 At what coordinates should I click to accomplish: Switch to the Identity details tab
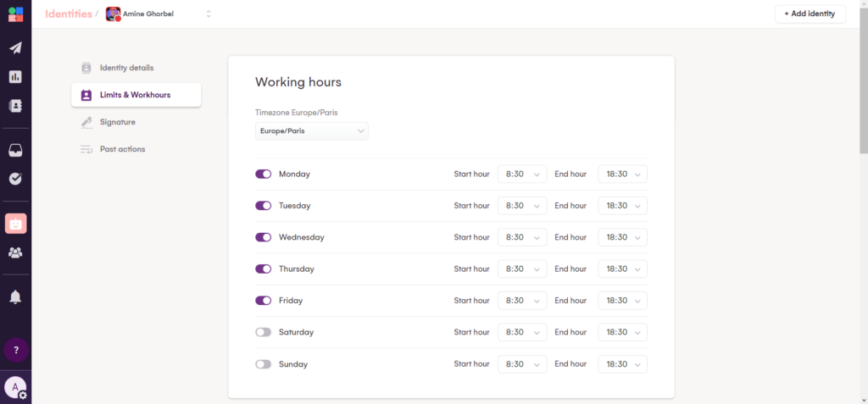(126, 68)
